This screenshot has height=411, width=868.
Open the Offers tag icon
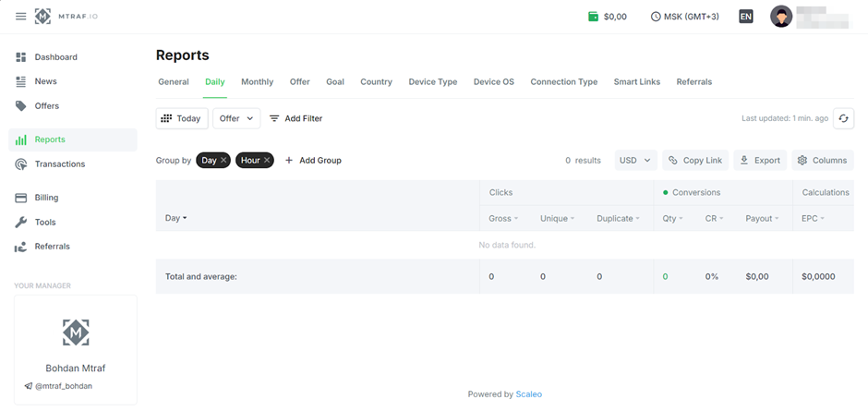coord(21,106)
